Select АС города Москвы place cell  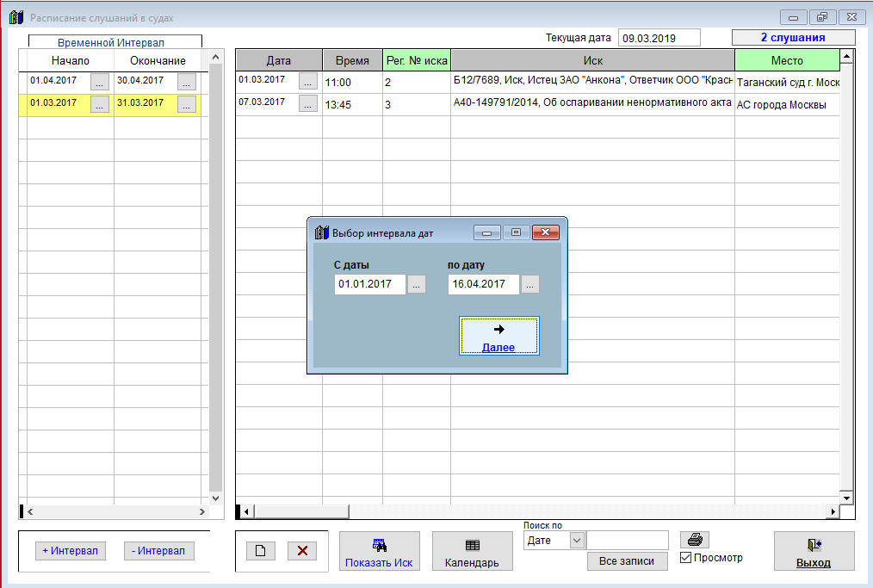[x=787, y=104]
